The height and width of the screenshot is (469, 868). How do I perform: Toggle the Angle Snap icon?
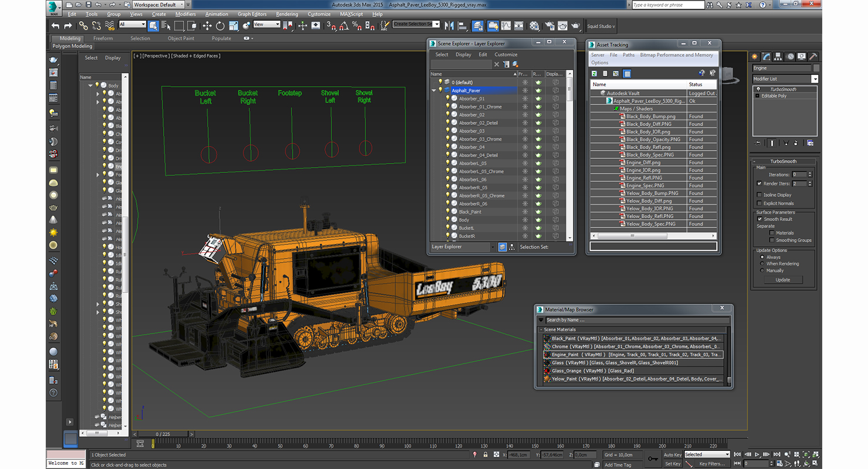344,26
